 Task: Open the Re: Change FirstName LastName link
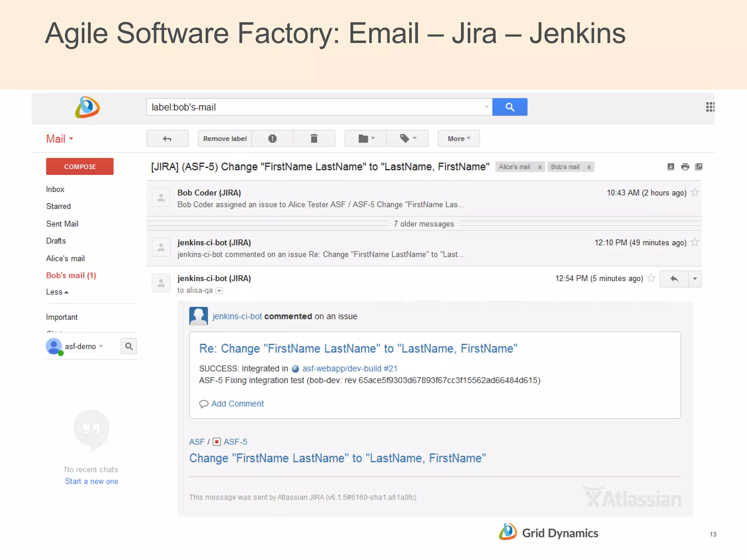click(358, 349)
